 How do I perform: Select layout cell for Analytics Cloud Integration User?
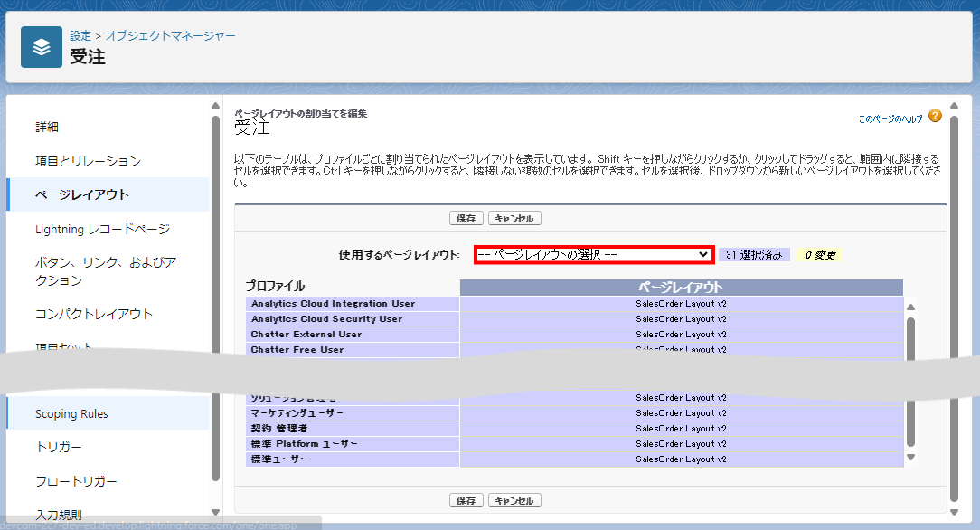(x=681, y=304)
